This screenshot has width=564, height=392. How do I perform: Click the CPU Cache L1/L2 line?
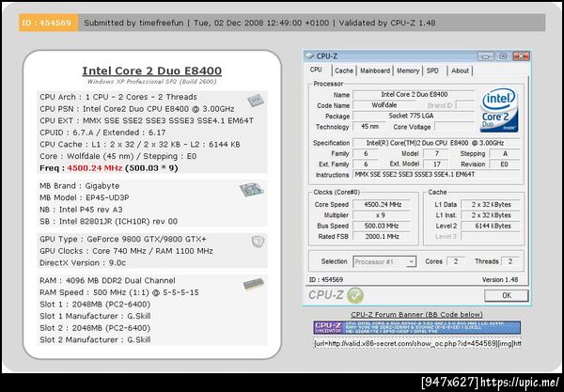(x=140, y=144)
